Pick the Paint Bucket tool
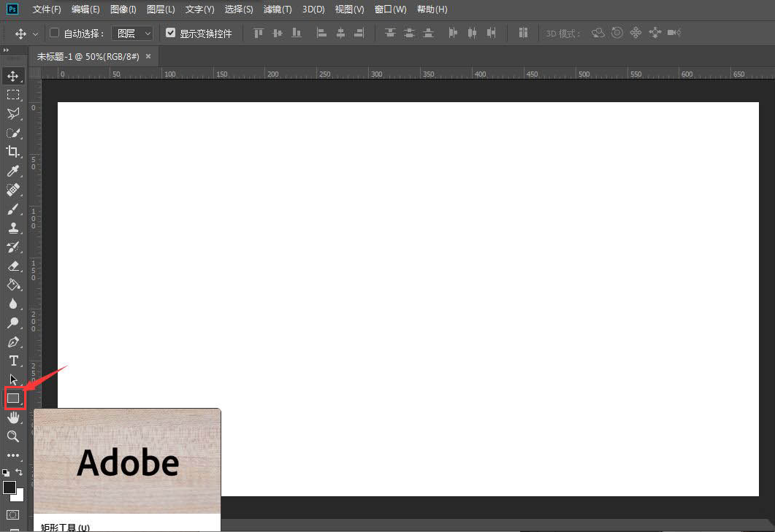The height and width of the screenshot is (532, 775). [13, 285]
